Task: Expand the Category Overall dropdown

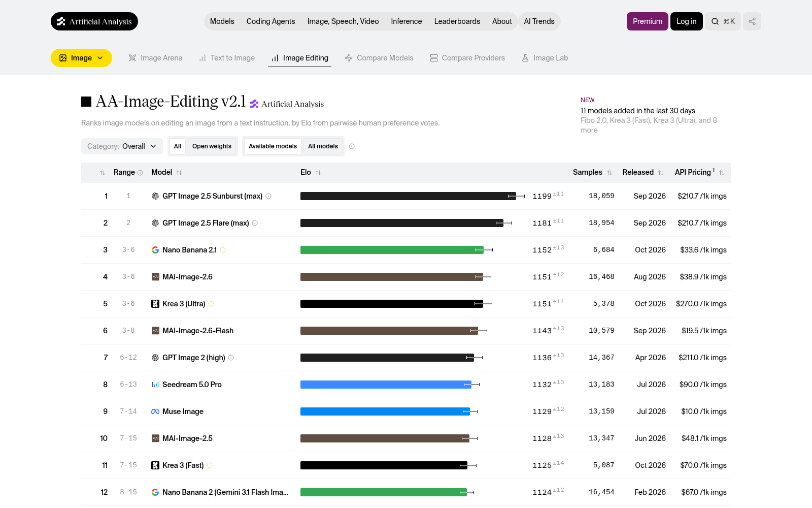Action: click(x=122, y=146)
